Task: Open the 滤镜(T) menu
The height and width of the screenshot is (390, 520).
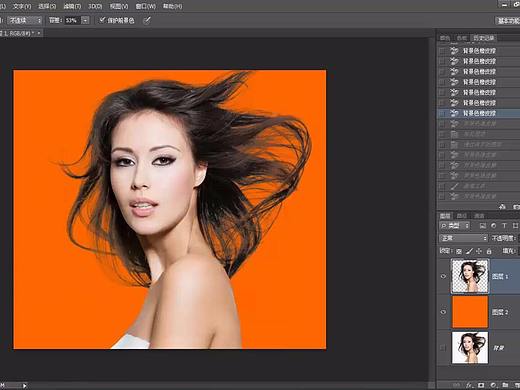Action: [x=72, y=6]
